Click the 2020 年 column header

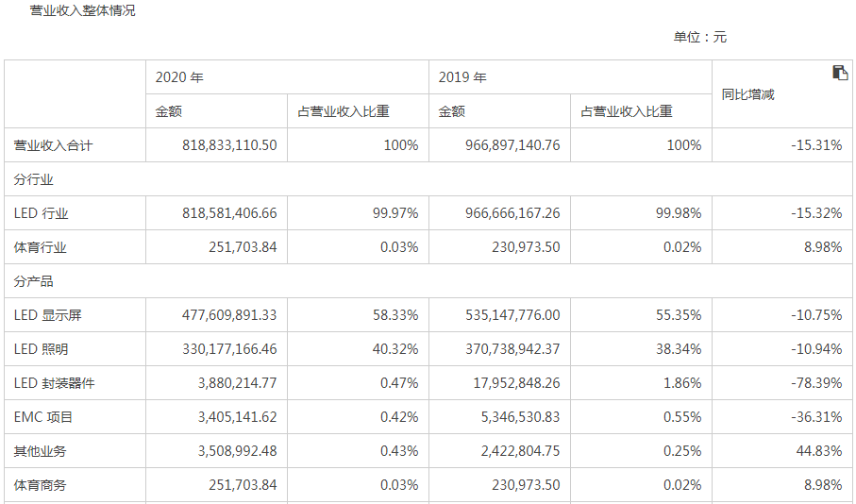(179, 77)
